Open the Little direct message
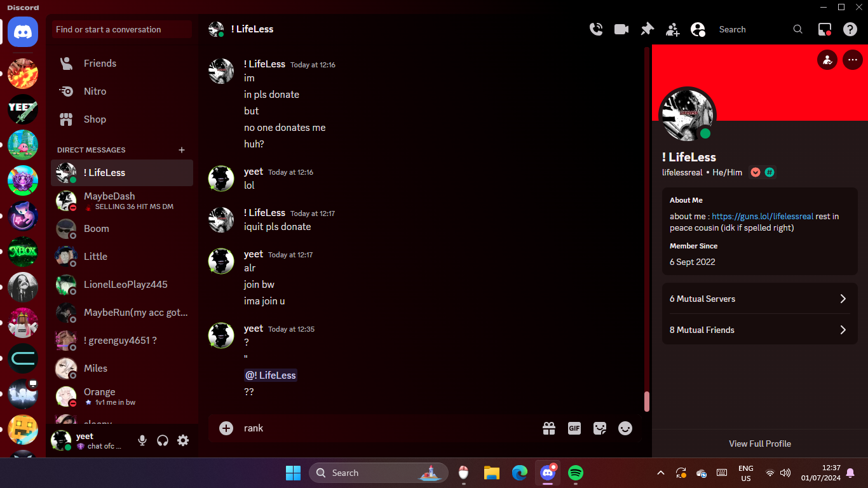 [122, 257]
